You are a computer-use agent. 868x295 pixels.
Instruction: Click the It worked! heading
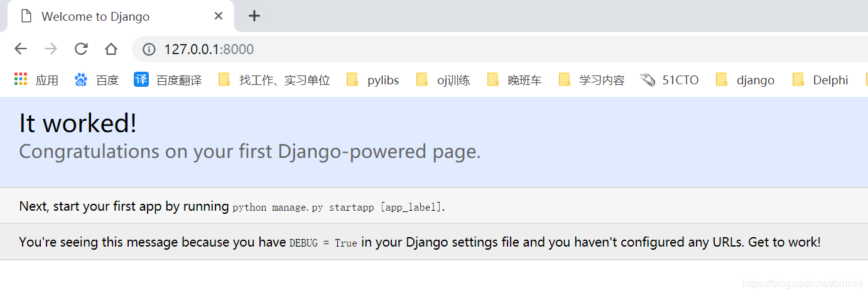pos(78,123)
